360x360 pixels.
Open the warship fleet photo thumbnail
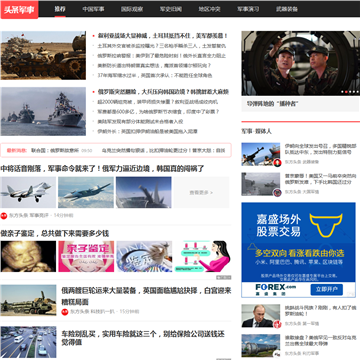point(43,111)
